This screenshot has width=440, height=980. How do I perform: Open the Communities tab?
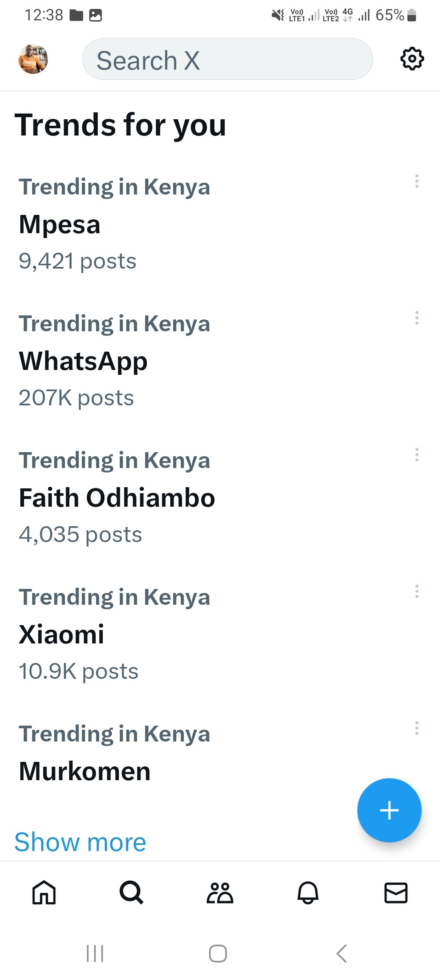tap(220, 892)
